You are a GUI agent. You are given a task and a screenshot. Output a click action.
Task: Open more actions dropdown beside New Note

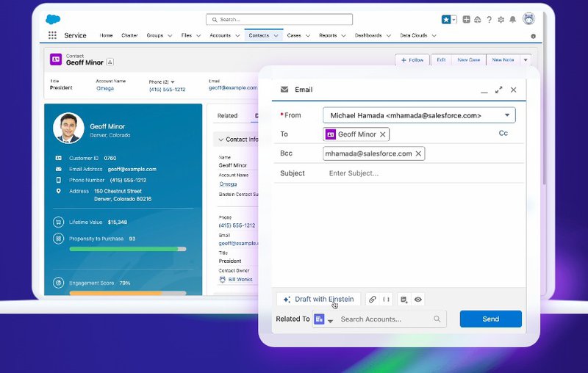pos(526,60)
